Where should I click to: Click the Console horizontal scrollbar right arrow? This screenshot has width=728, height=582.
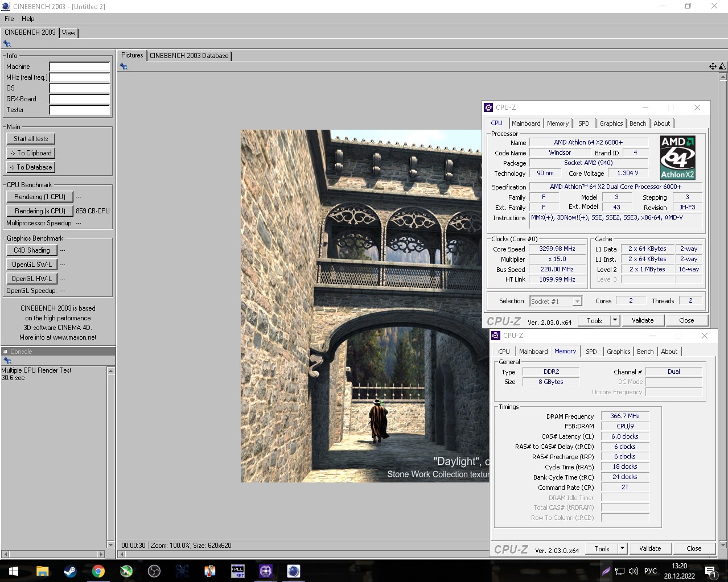click(101, 554)
